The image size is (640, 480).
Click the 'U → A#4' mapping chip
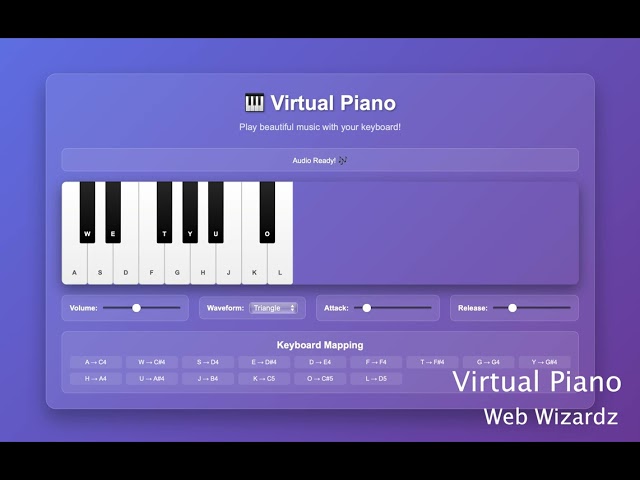click(151, 379)
